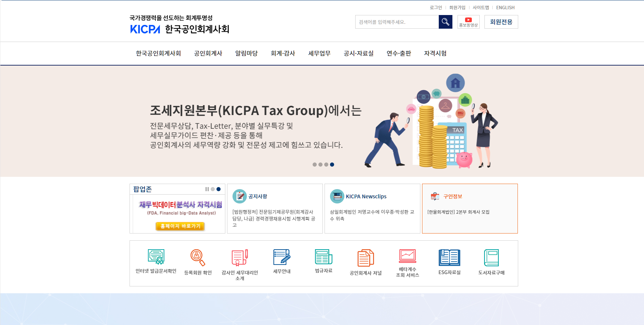The image size is (644, 325).
Task: Click the 한국공인회계사회 logo text
Action: [x=197, y=29]
